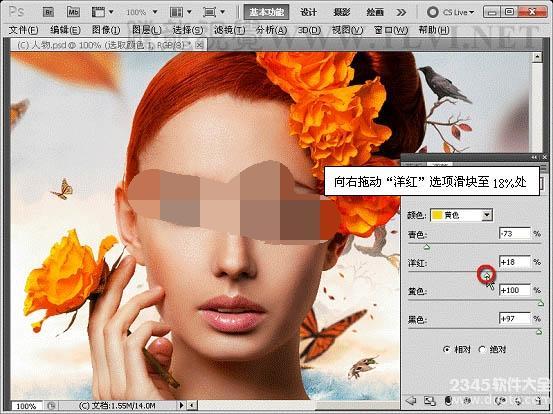This screenshot has height=414, width=553.
Task: Open the document info flyout arrow
Action: point(181,406)
